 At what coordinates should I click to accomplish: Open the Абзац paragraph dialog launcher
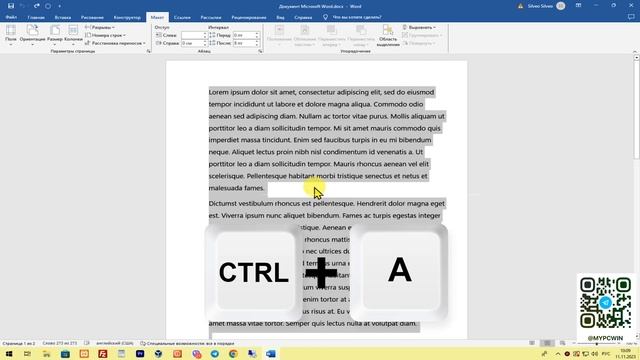[260, 51]
